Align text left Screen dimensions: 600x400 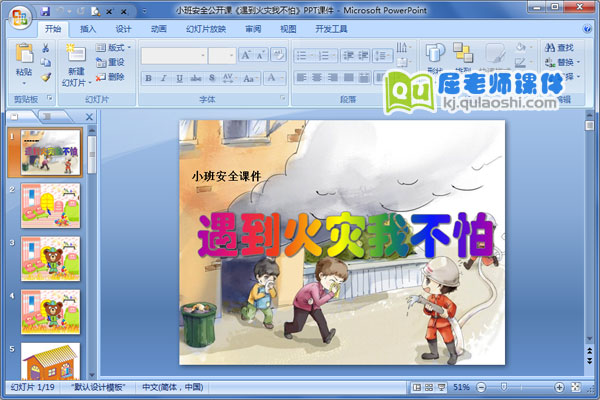[302, 78]
